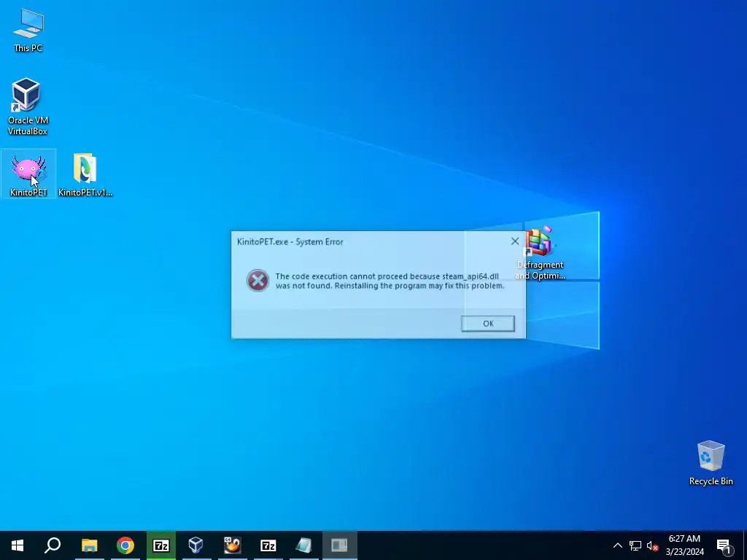This screenshot has width=747, height=560.
Task: Click the red error X icon in dialog
Action: [258, 281]
